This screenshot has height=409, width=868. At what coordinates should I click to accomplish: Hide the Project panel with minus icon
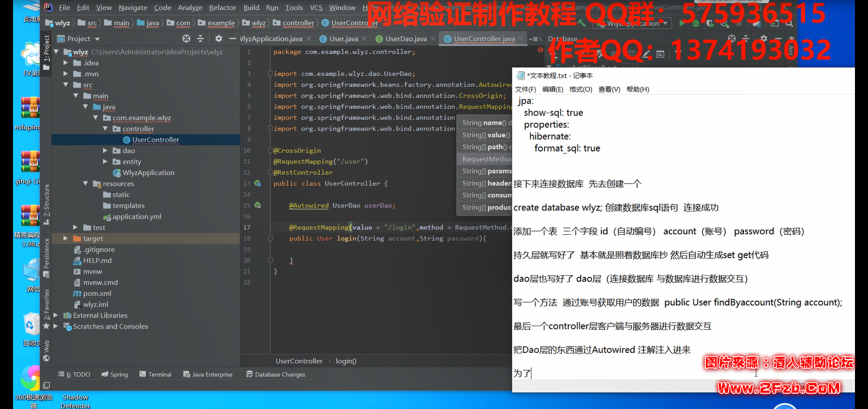pyautogui.click(x=232, y=39)
